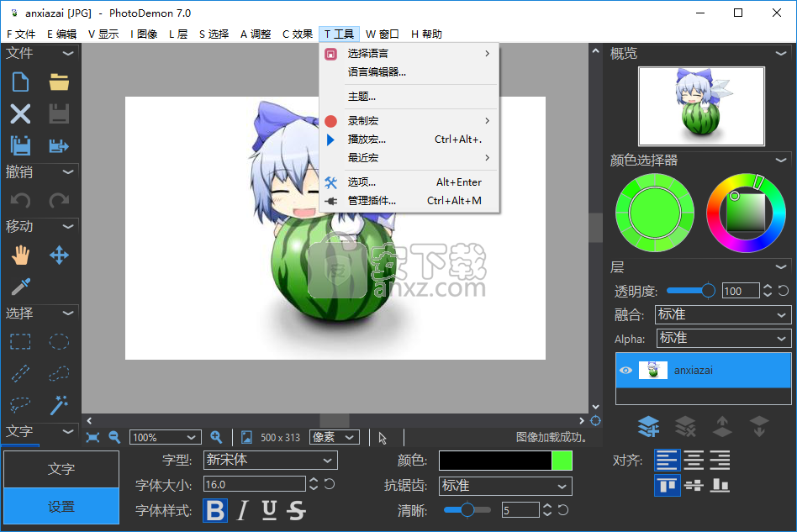This screenshot has height=532, width=797.
Task: Open the Alpha mode dropdown
Action: (723, 339)
